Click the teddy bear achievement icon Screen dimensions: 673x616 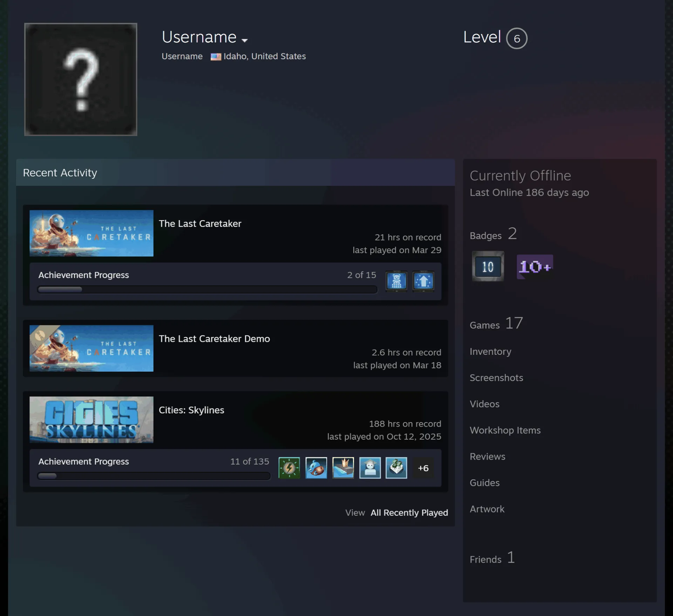[x=396, y=281]
